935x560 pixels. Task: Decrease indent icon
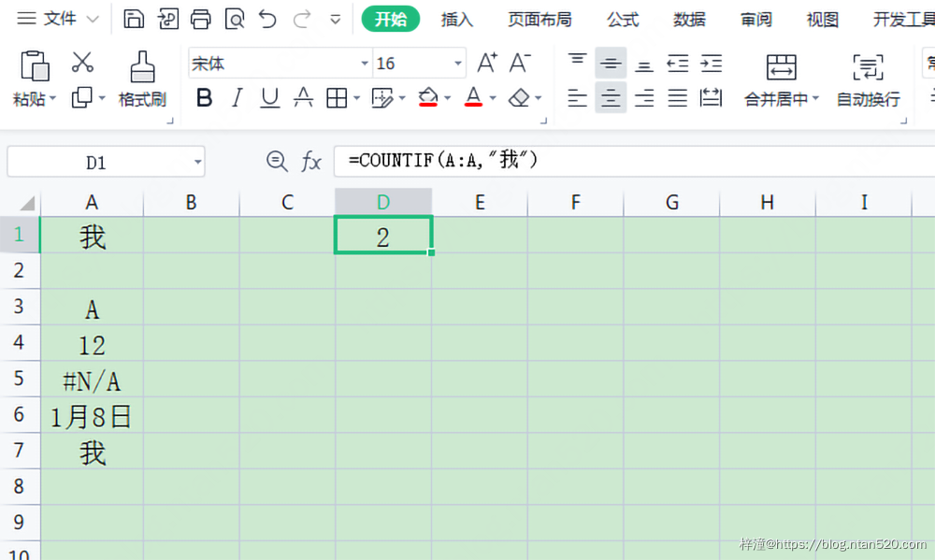677,63
